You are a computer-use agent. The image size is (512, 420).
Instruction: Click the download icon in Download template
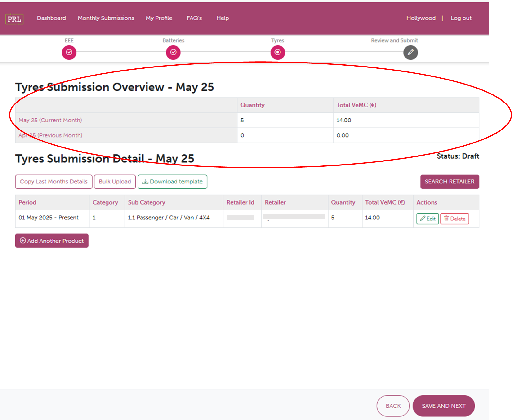pyautogui.click(x=145, y=182)
